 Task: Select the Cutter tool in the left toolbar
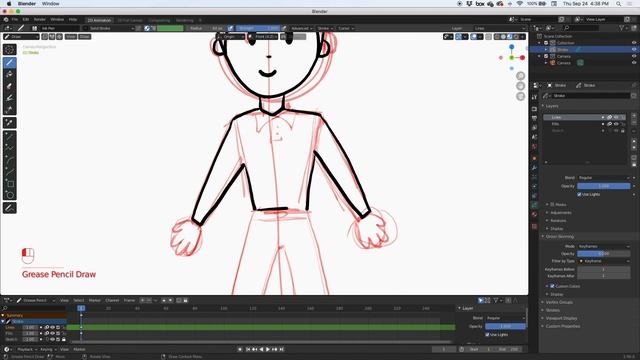tap(9, 109)
